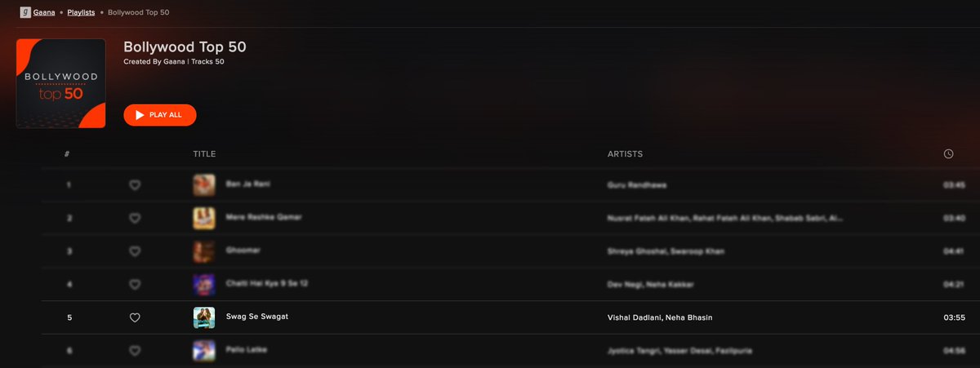Play Ban Ja Rani via its thumbnail

coord(203,185)
